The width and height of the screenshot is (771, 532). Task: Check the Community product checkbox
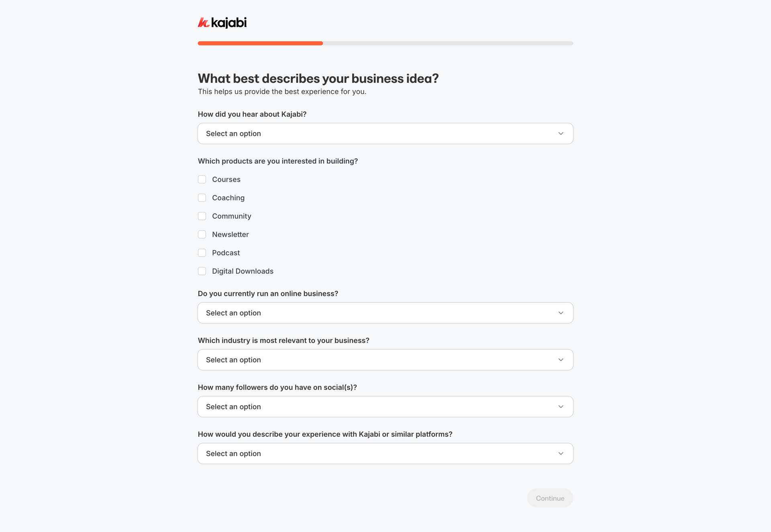pyautogui.click(x=202, y=216)
